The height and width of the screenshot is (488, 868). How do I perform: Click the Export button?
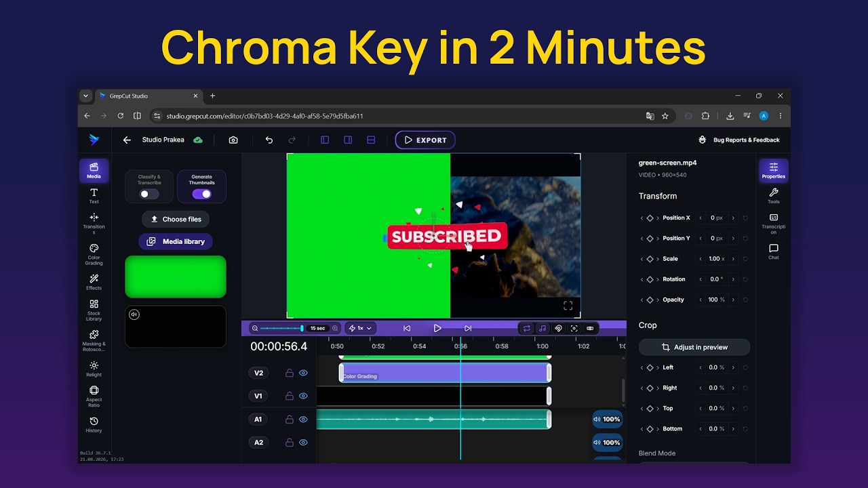coord(425,140)
